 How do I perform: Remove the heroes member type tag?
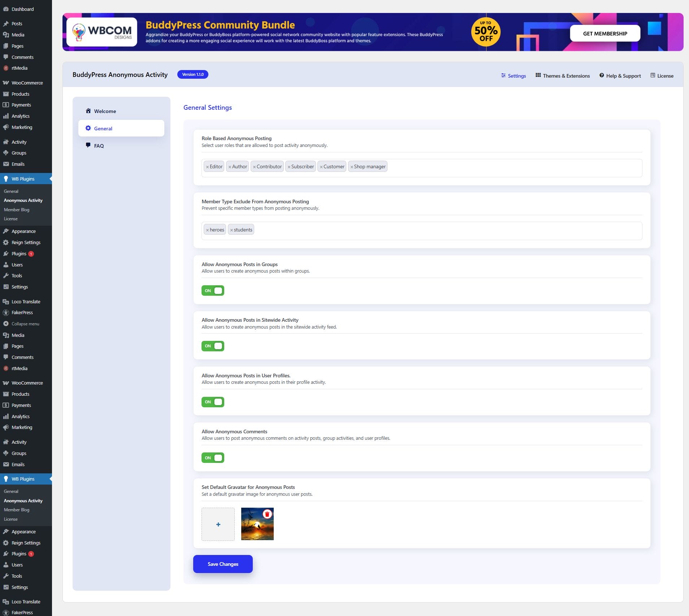[207, 230]
